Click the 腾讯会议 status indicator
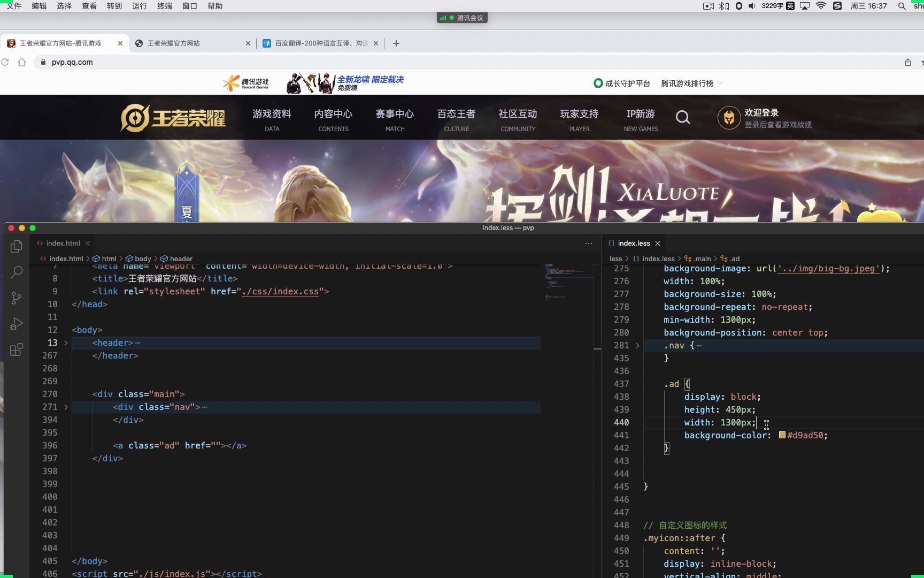 tap(462, 18)
